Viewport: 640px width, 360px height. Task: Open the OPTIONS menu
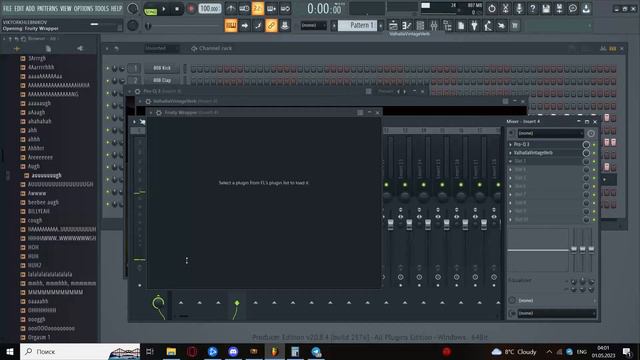[x=83, y=8]
